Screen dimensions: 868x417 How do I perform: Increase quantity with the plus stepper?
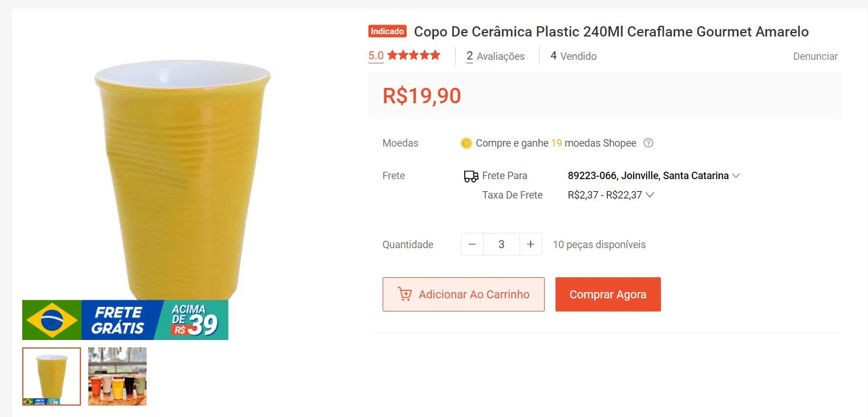click(x=531, y=244)
